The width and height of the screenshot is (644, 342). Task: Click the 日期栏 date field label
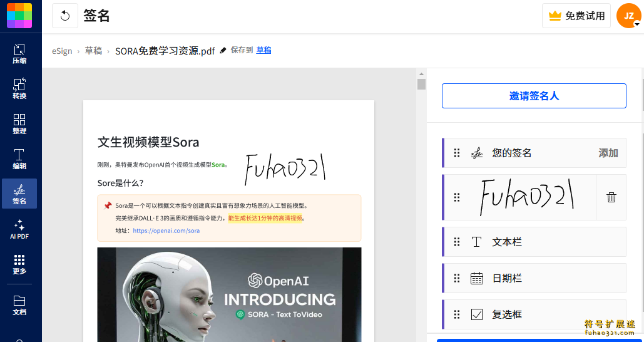point(507,278)
